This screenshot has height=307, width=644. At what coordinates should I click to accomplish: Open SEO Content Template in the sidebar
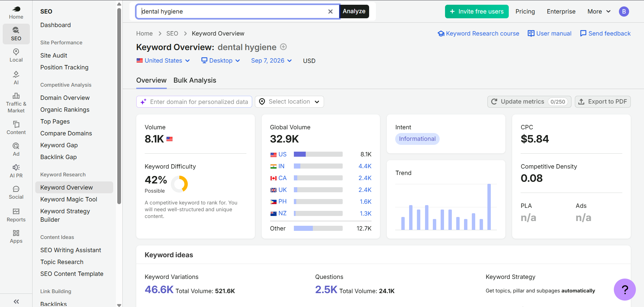click(x=72, y=274)
